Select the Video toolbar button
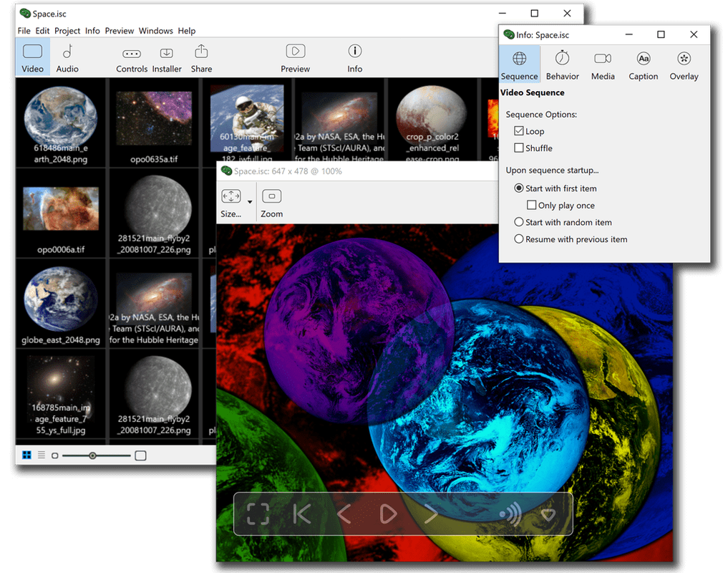 click(32, 58)
